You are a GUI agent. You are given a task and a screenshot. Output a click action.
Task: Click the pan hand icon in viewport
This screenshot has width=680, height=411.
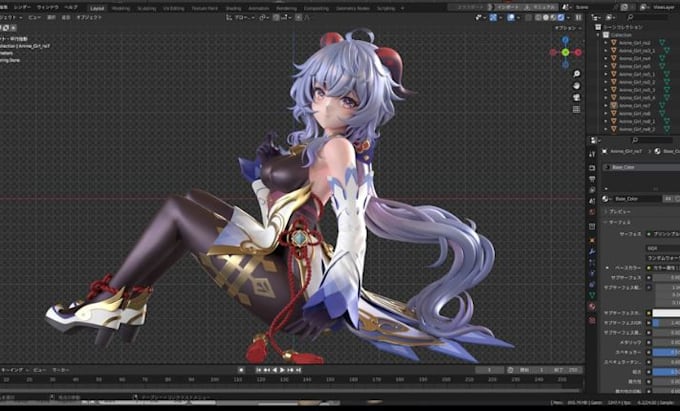(x=576, y=86)
